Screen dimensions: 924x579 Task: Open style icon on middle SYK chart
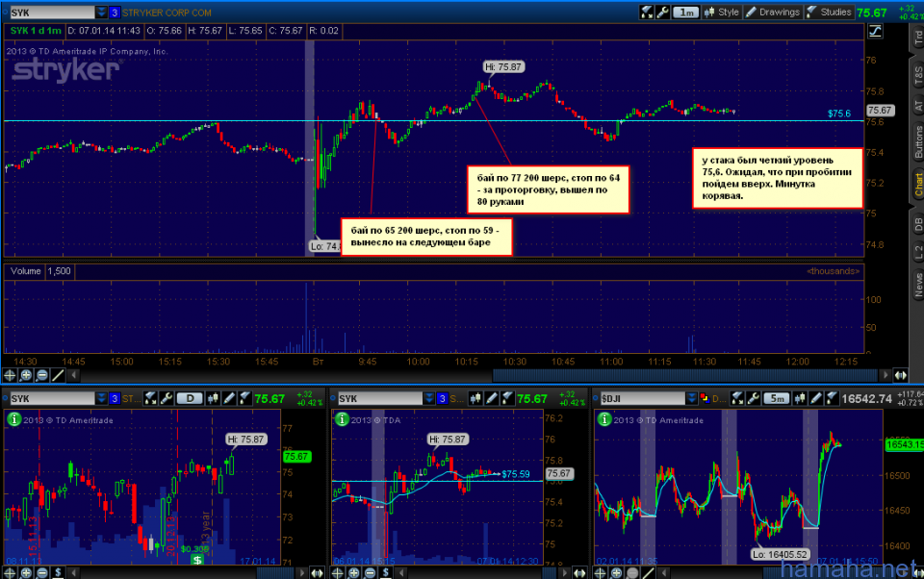click(x=475, y=399)
